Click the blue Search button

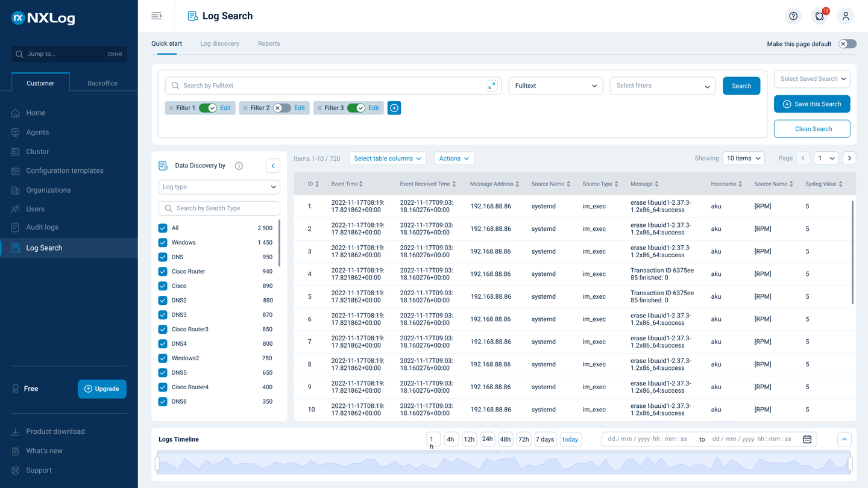tap(741, 86)
